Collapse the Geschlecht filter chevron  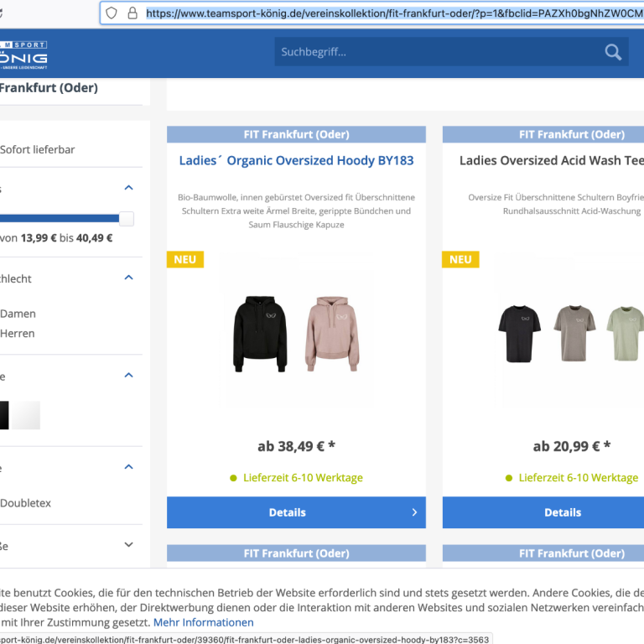tap(128, 278)
